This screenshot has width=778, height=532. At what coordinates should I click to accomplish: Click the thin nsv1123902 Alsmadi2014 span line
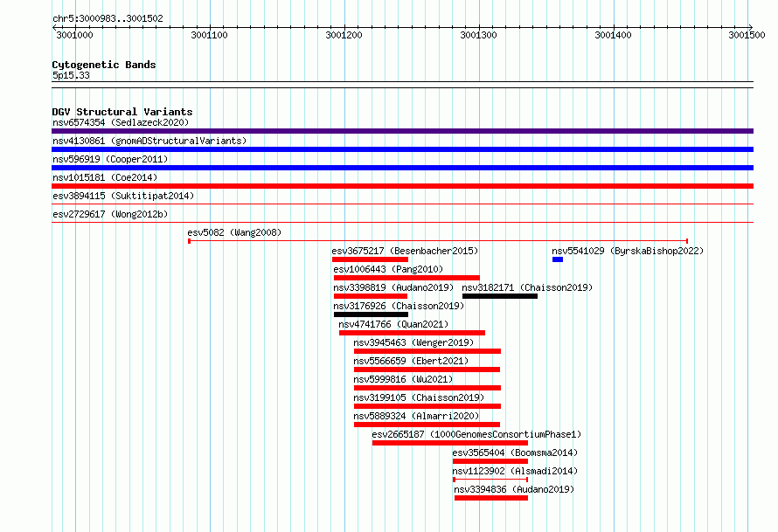tap(490, 480)
